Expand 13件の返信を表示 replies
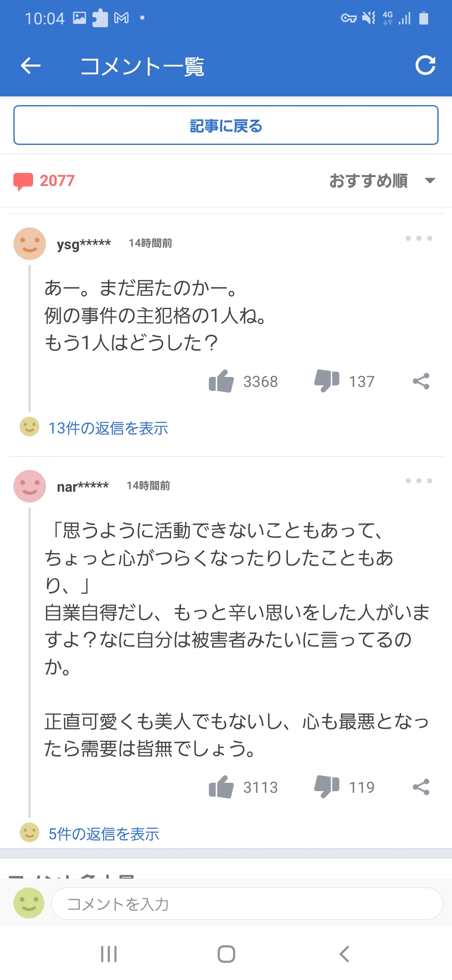The height and width of the screenshot is (980, 452). pyautogui.click(x=108, y=428)
